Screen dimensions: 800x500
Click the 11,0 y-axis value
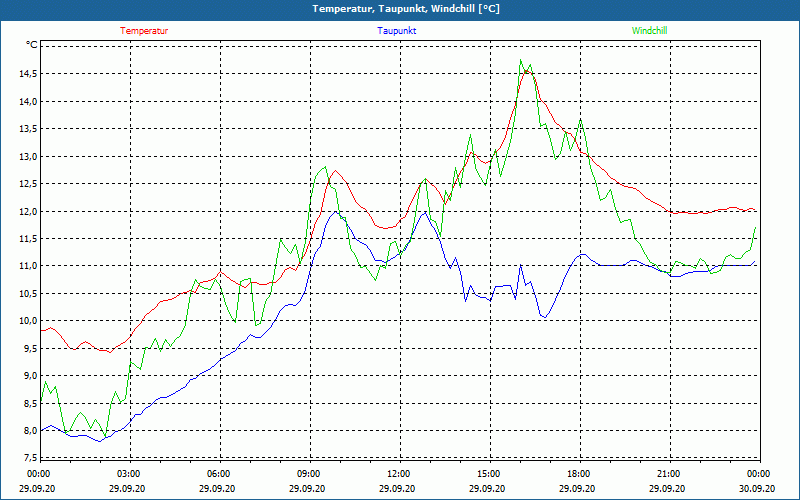click(28, 266)
